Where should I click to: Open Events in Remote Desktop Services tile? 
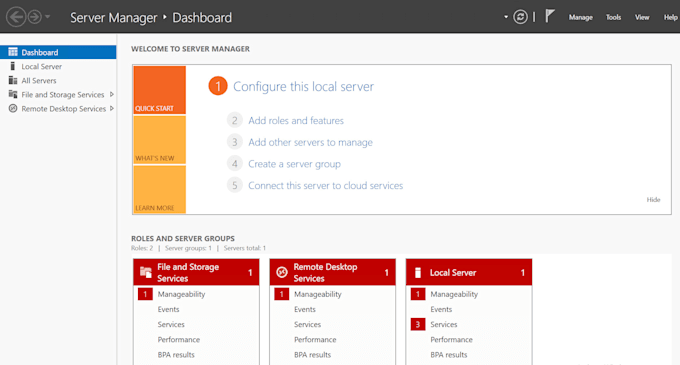coord(304,310)
